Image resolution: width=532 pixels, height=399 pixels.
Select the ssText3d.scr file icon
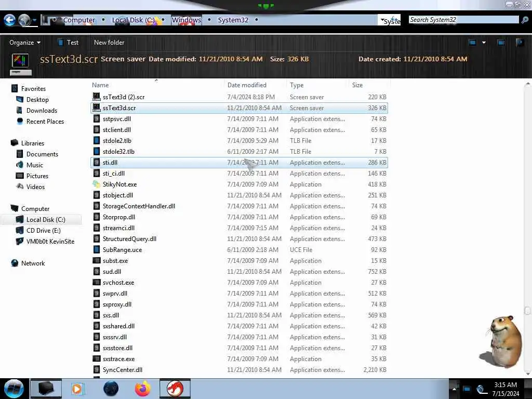(x=96, y=108)
